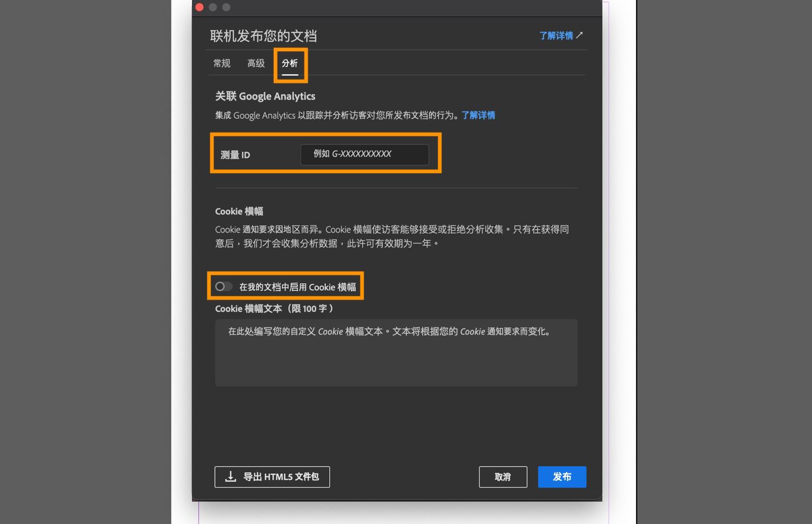The height and width of the screenshot is (524, 812).
Task: Click the Cookie 横幅文本（限 100 字）label
Action: click(274, 309)
